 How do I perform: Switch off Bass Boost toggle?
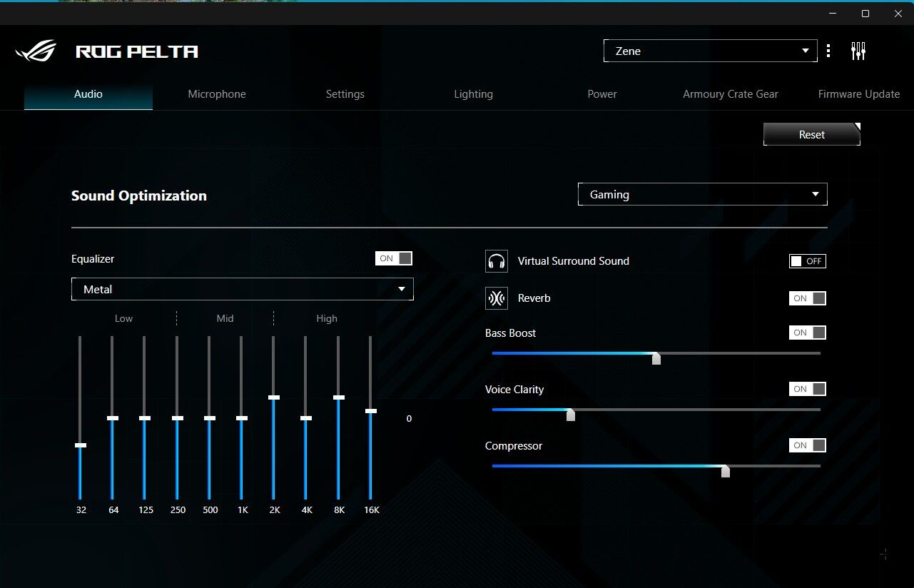click(808, 333)
